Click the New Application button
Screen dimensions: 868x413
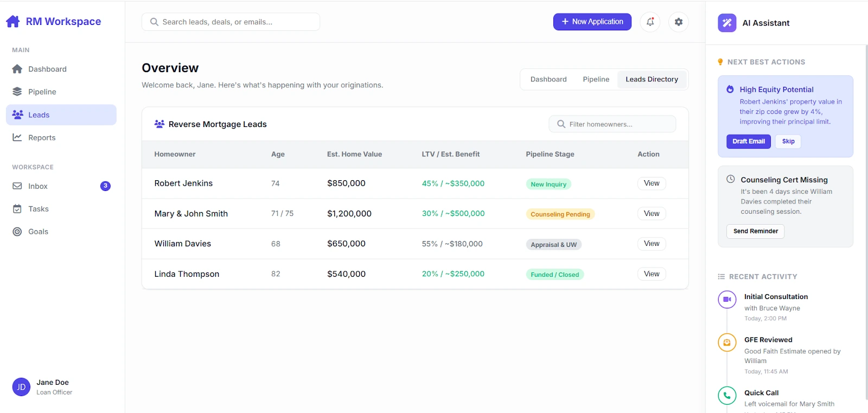click(592, 22)
